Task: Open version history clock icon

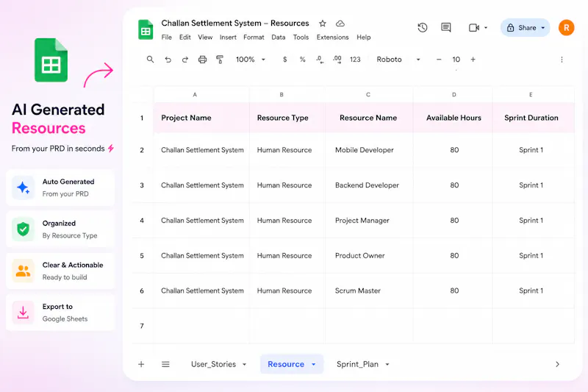Action: click(x=422, y=27)
